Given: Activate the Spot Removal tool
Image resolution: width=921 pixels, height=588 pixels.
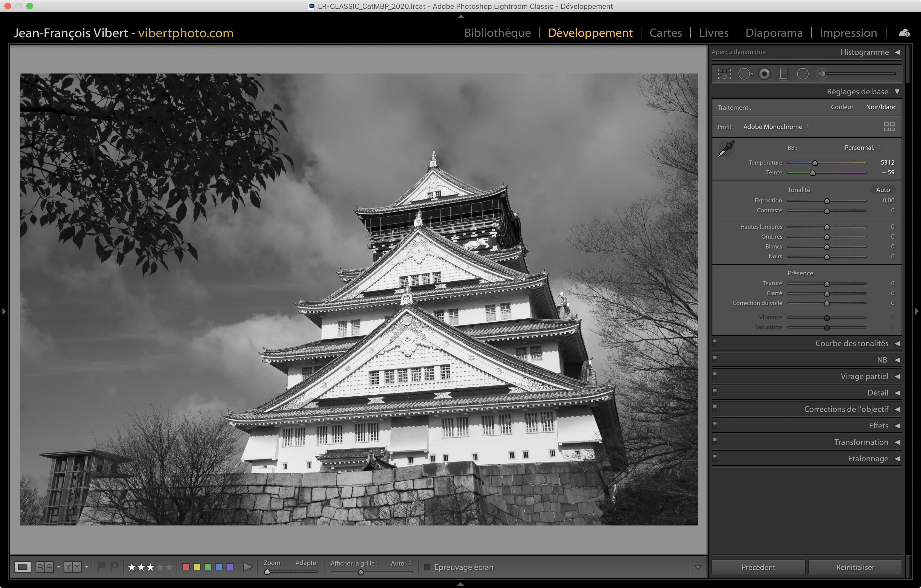Looking at the screenshot, I should pyautogui.click(x=745, y=74).
